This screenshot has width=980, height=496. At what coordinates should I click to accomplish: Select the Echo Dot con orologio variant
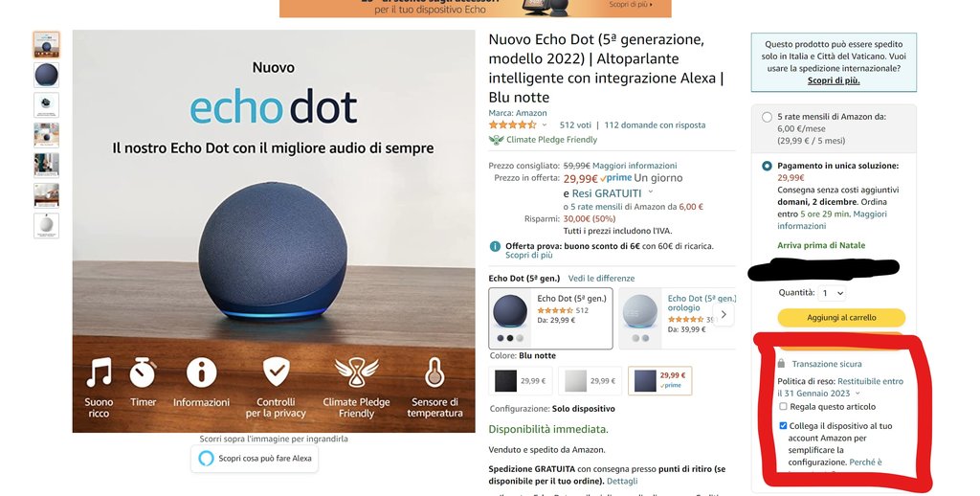(678, 318)
